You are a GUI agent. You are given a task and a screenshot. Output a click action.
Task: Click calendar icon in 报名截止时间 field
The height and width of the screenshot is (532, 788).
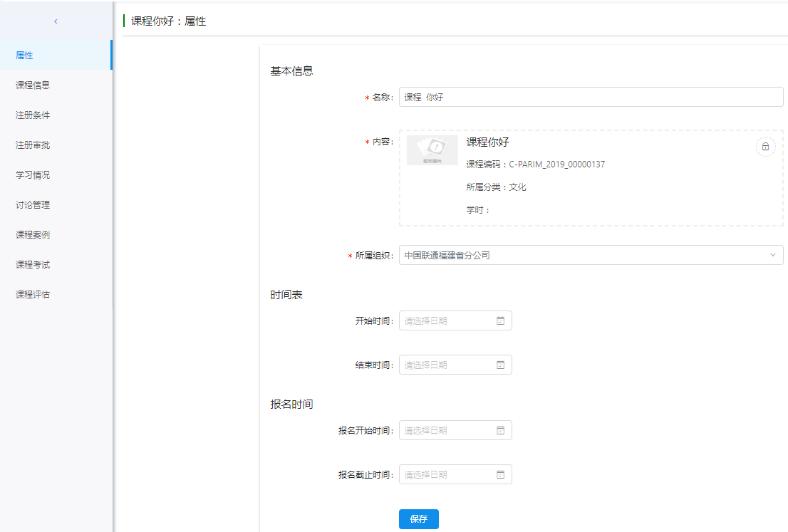(x=500, y=475)
